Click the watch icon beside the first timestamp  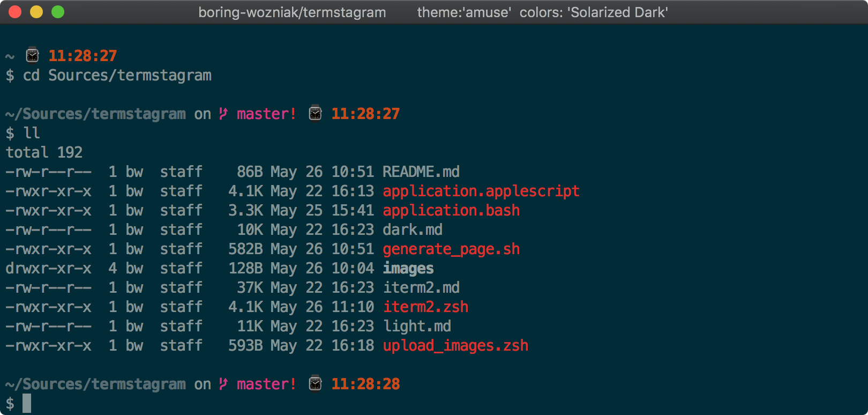pos(33,55)
